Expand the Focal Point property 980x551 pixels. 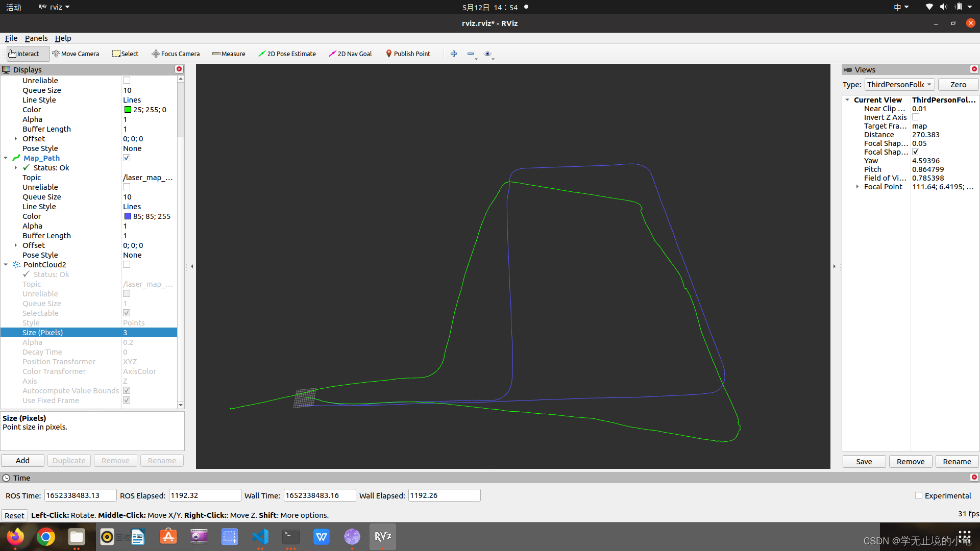tap(857, 187)
